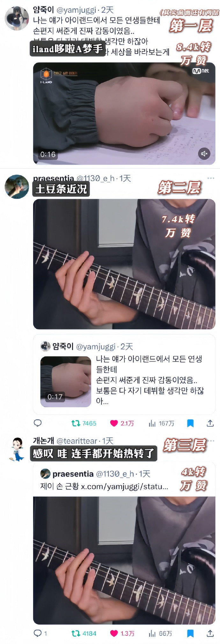Image resolution: width=220 pixels, height=644 pixels.
Task: Like the tweet with 2.1万 likes
Action: coord(122,423)
